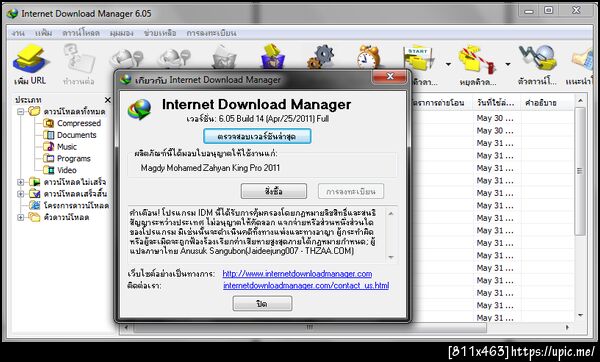This screenshot has height=362, width=600.
Task: Select the Music category label
Action: click(x=67, y=147)
